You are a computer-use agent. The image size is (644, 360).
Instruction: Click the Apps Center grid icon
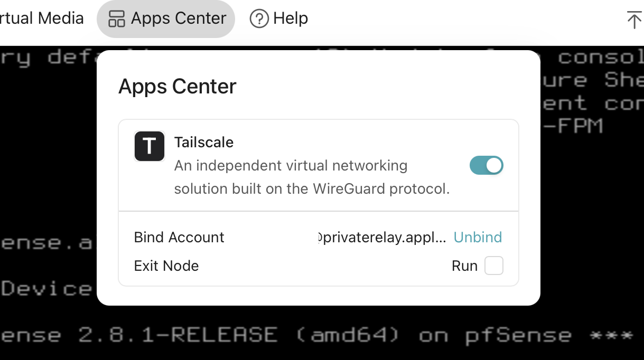[x=116, y=19]
